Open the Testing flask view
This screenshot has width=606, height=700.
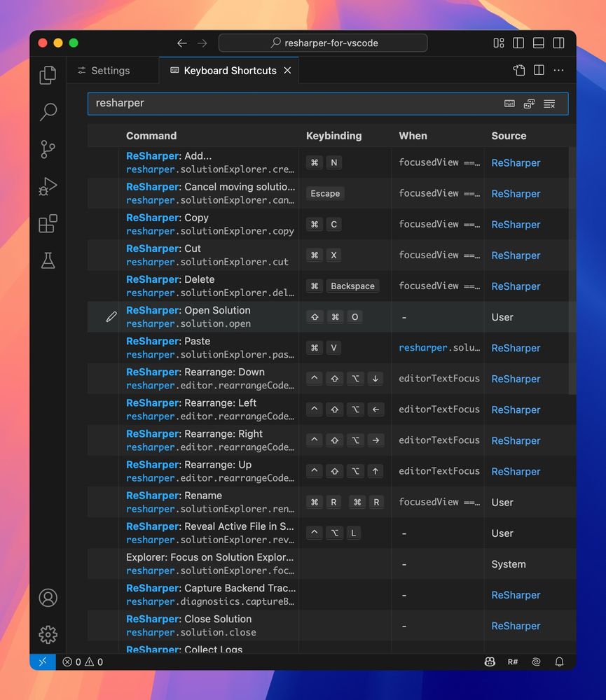tap(48, 260)
